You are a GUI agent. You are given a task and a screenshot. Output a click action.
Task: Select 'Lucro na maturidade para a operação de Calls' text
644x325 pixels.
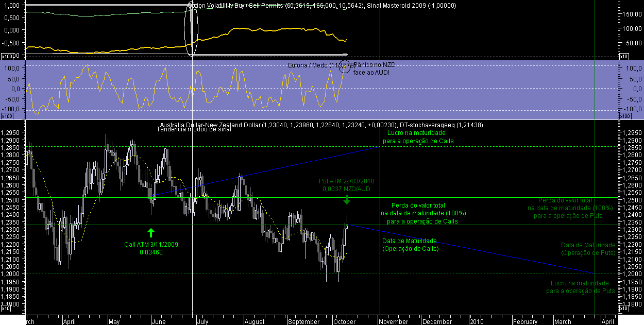[418, 136]
